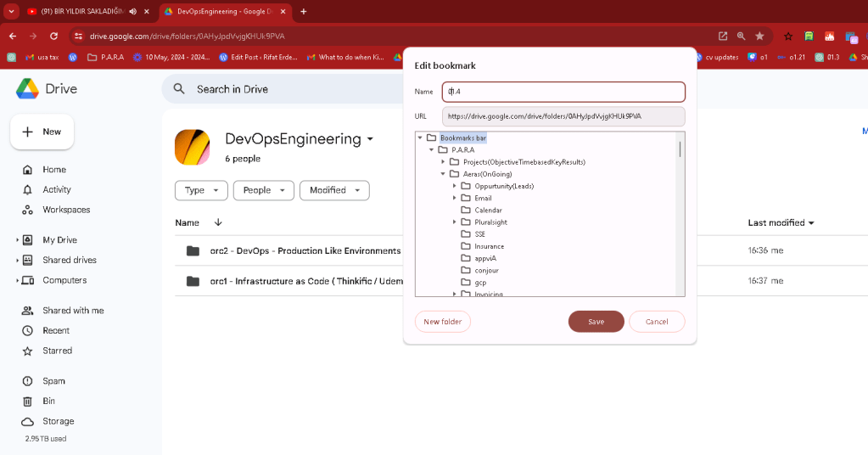Mute the YouTube tab audio speaker icon
This screenshot has width=868, height=455.
click(x=133, y=11)
